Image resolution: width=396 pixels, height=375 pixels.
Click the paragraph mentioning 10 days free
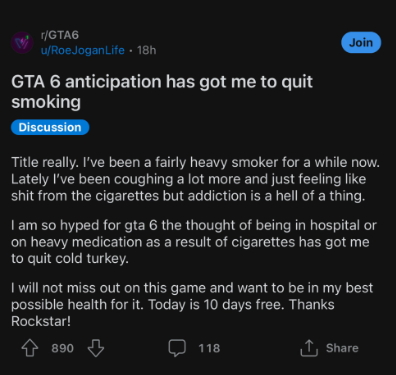tap(192, 305)
